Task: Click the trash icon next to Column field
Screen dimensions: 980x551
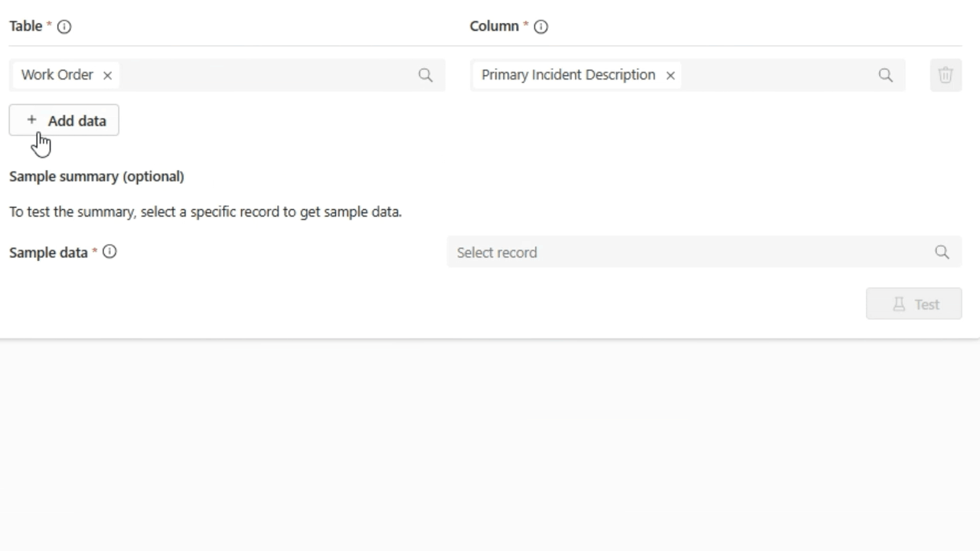Action: pos(946,74)
